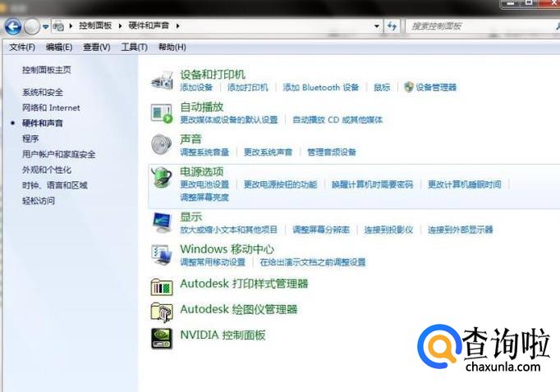The width and height of the screenshot is (560, 392).
Task: Open the 设备和打印机 heading
Action: [x=213, y=74]
